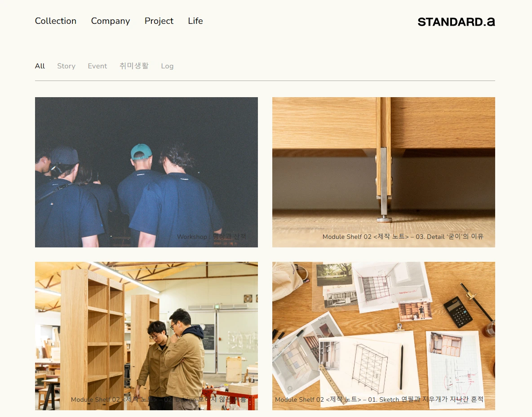Click the teal cap in workshop photo

pos(141,152)
